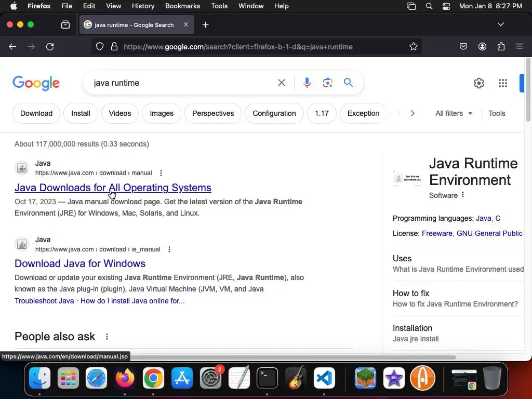Open the list all tabs chevron

click(x=500, y=24)
